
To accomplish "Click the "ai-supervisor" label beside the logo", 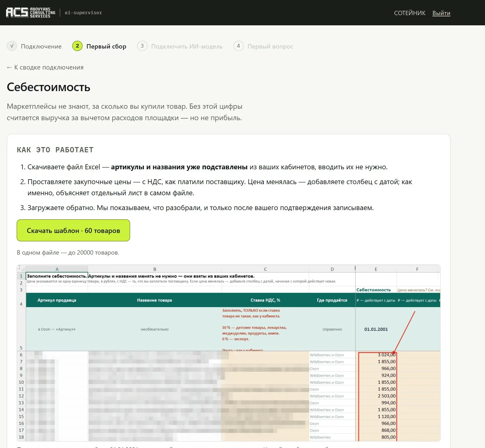I will point(83,13).
